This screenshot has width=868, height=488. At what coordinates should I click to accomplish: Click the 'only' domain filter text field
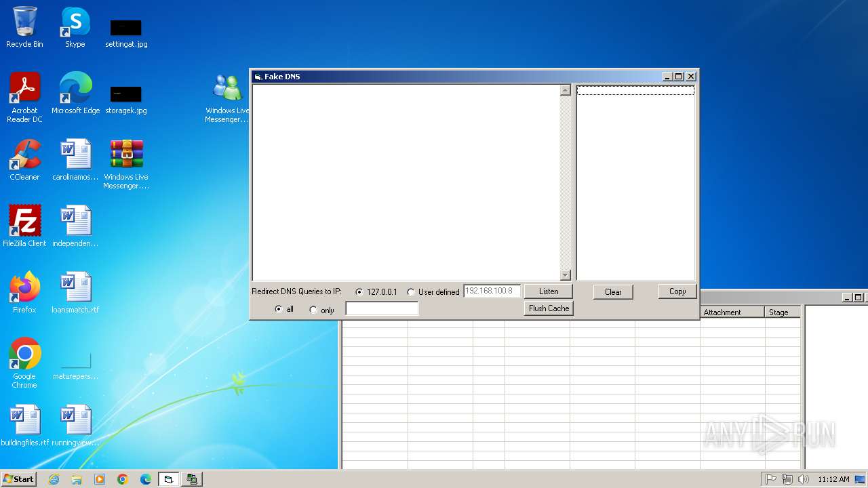(382, 308)
